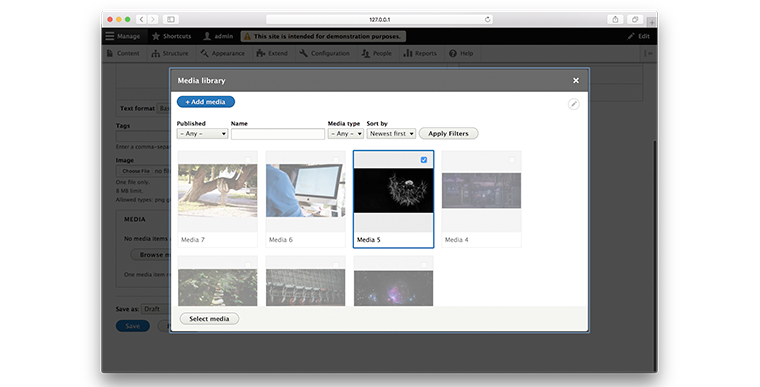Open the Published filter dropdown
The height and width of the screenshot is (387, 760).
tap(202, 134)
